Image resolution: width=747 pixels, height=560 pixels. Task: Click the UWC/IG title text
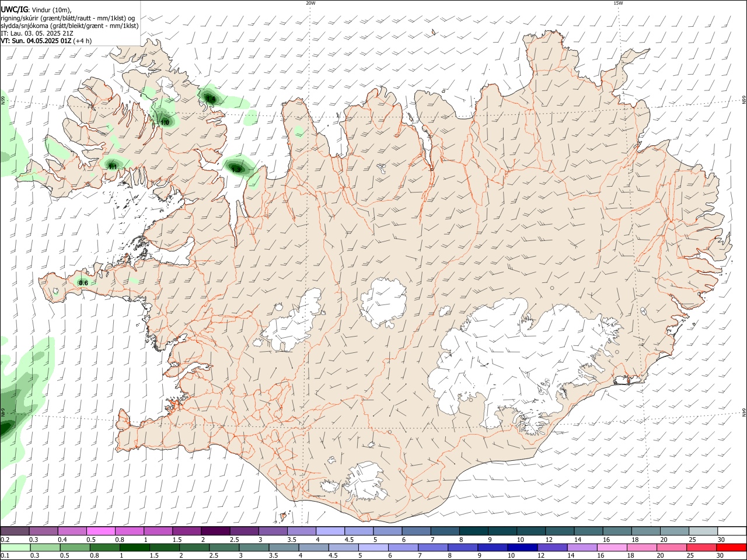click(x=14, y=10)
